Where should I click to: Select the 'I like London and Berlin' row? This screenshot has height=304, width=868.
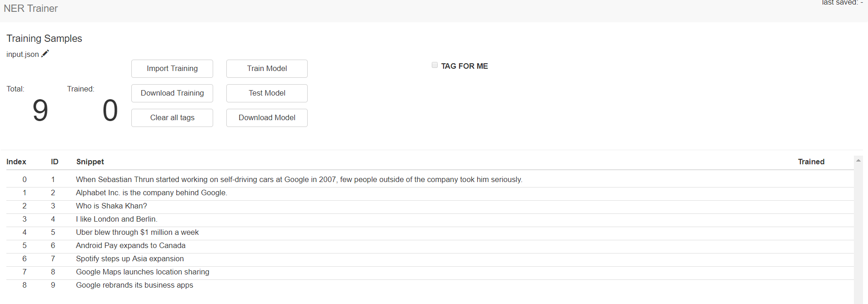tap(430, 219)
